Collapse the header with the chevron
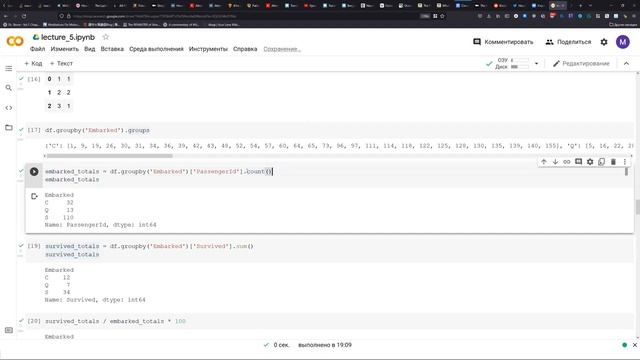640x360 pixels. click(627, 64)
